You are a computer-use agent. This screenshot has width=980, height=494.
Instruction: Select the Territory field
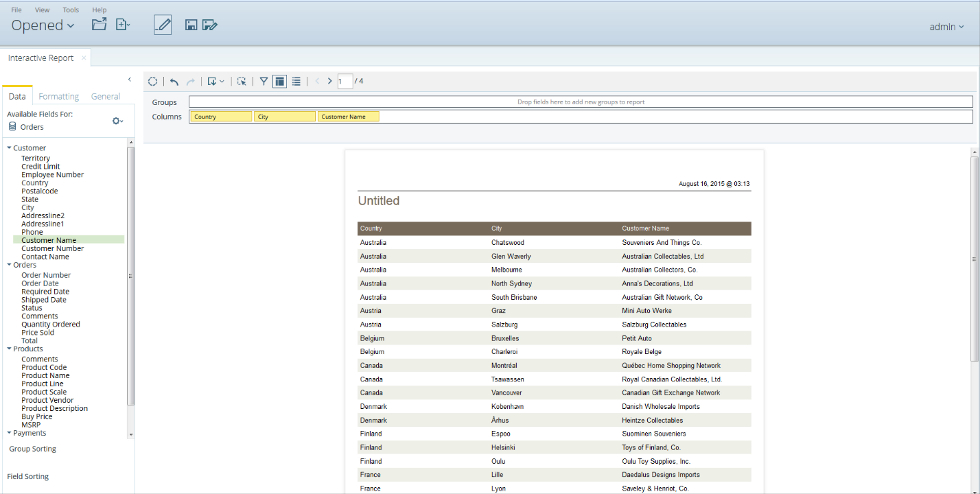(36, 158)
